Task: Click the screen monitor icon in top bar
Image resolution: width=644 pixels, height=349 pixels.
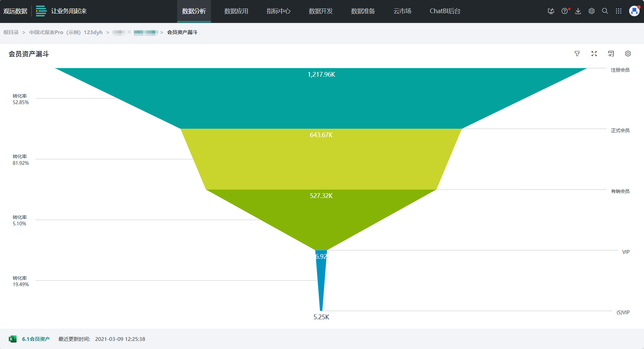Action: point(551,11)
